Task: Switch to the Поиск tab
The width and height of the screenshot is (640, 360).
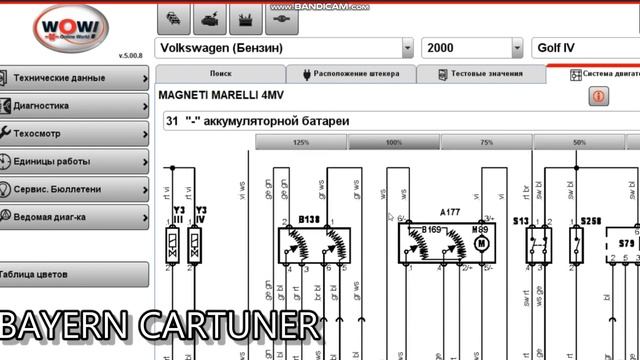Action: pos(220,74)
